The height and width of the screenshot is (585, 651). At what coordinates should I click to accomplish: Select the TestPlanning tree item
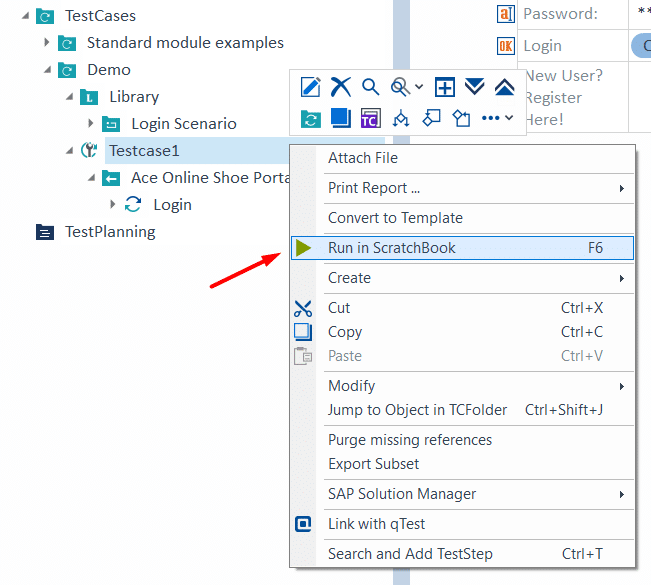tap(110, 232)
